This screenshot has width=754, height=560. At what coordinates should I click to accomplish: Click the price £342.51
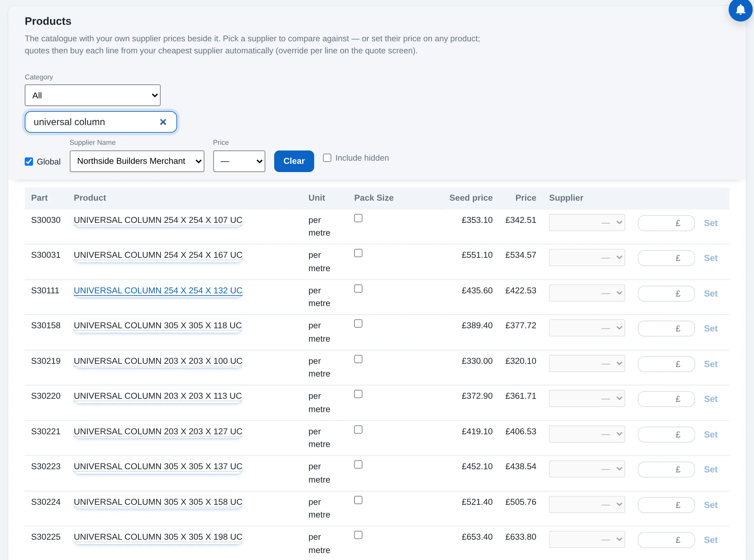point(520,220)
